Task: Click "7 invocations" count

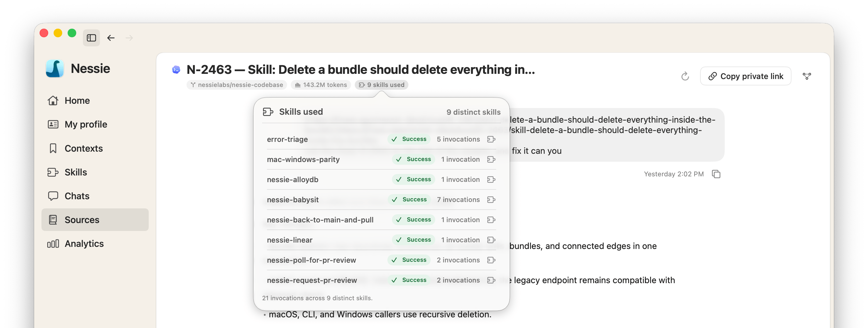Action: pos(458,200)
